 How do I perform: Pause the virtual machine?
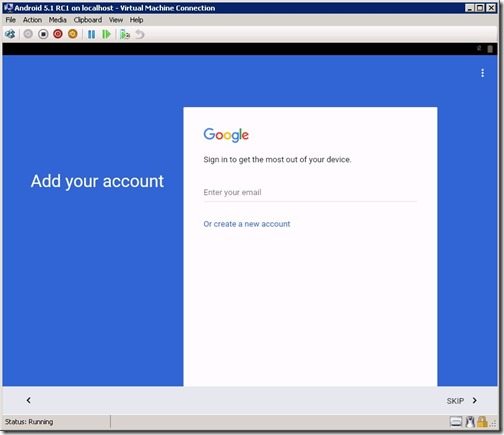(91, 34)
